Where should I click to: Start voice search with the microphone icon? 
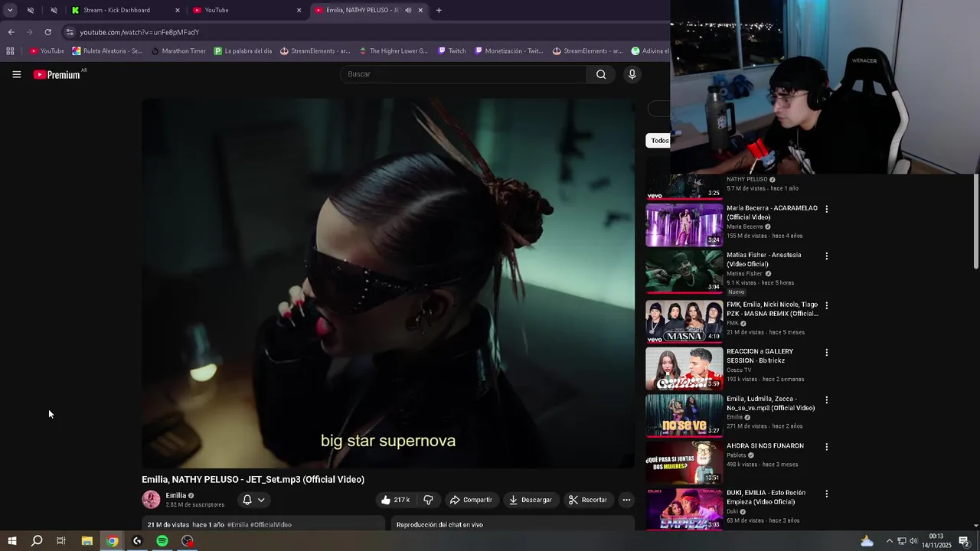(x=632, y=74)
